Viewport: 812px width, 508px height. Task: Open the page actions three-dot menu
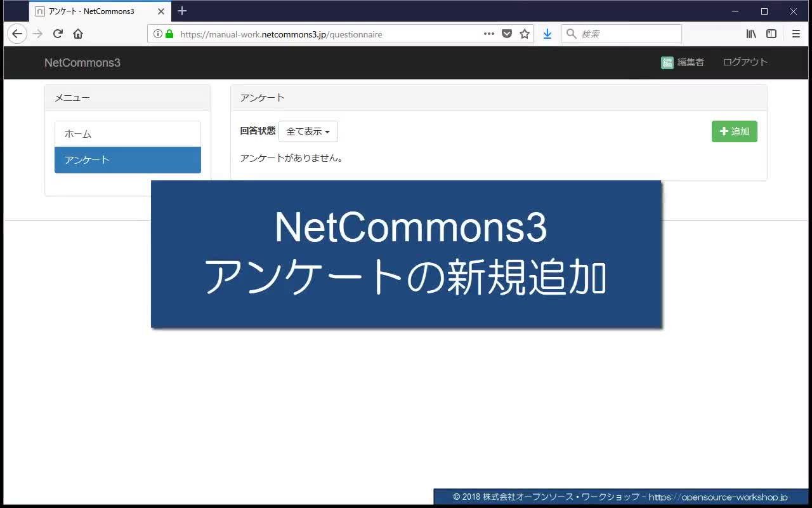point(489,34)
